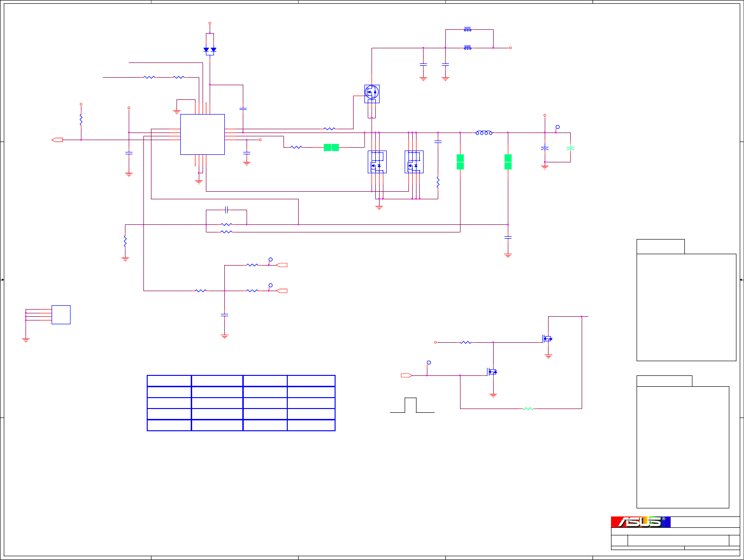Select the upper off-page connector at center

(x=282, y=265)
